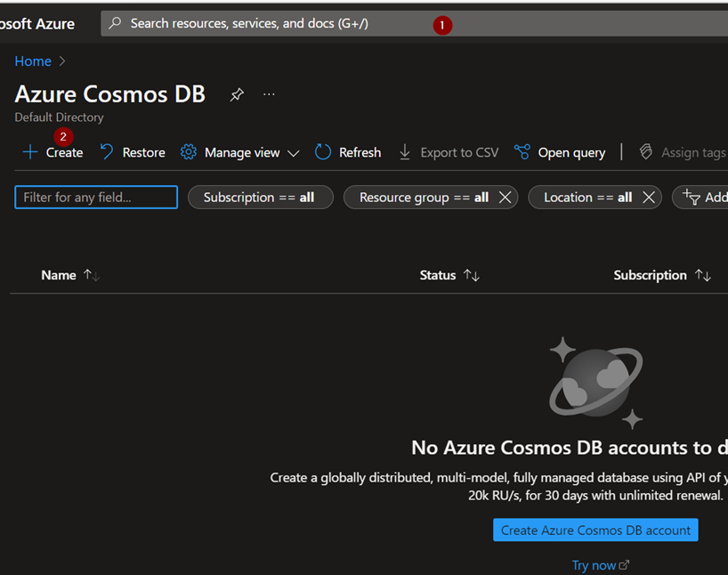This screenshot has width=728, height=575.
Task: Open the Manage view gear icon
Action: pos(188,152)
